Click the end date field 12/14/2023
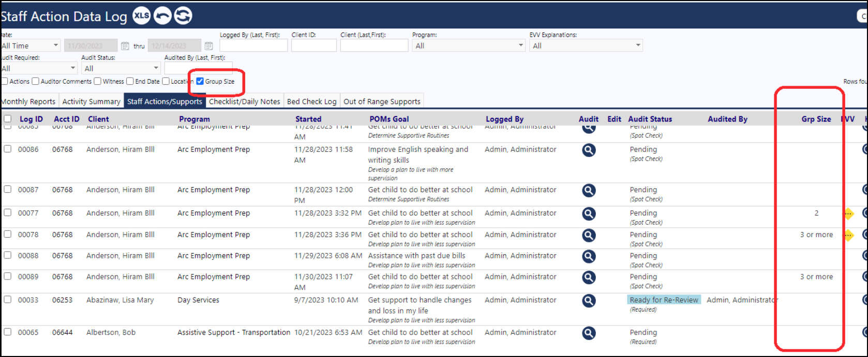Image resolution: width=868 pixels, height=357 pixels. pos(174,46)
